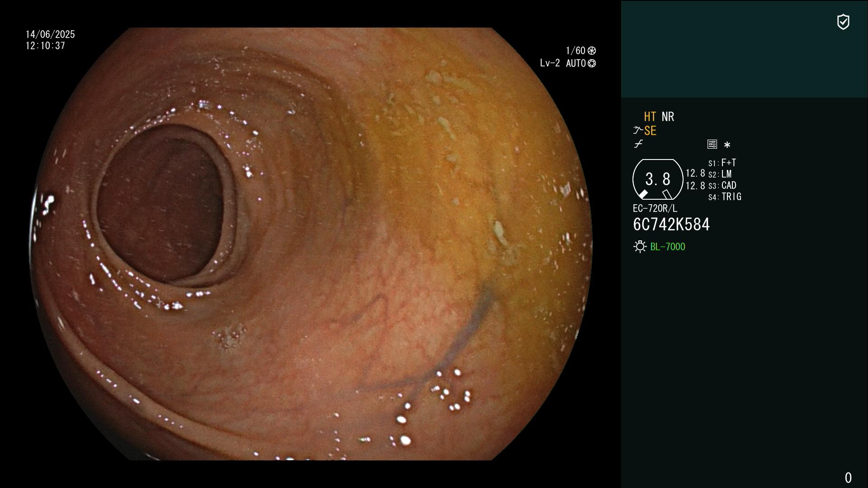Click the time 12:10:37
The height and width of the screenshot is (488, 868).
click(46, 46)
